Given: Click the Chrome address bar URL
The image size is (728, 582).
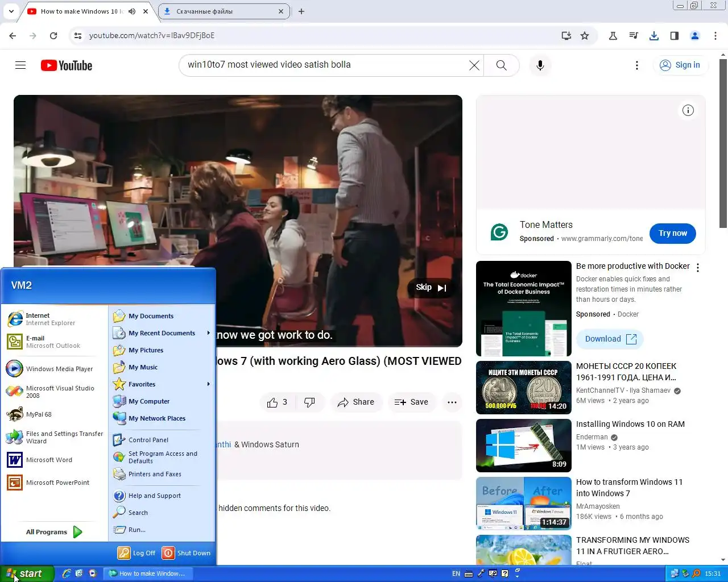Looking at the screenshot, I should (152, 35).
